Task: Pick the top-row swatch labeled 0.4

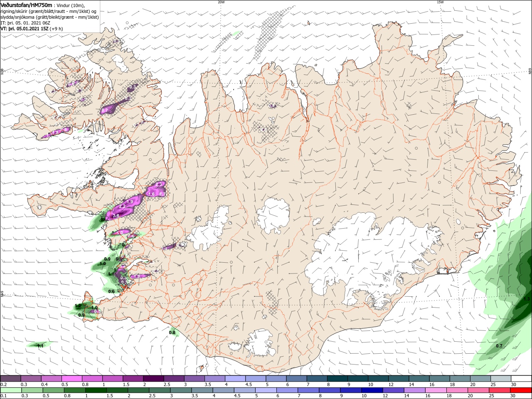Action: [51, 379]
